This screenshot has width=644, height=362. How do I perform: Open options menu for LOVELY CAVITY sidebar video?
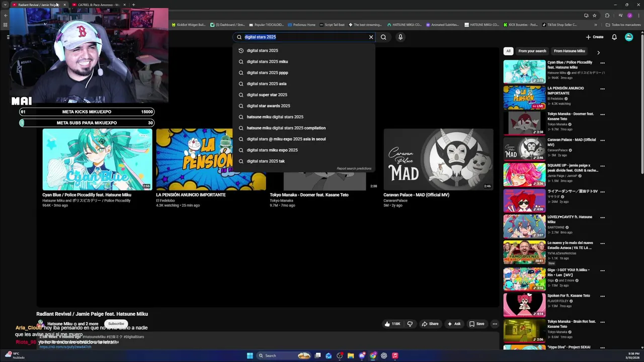click(602, 218)
